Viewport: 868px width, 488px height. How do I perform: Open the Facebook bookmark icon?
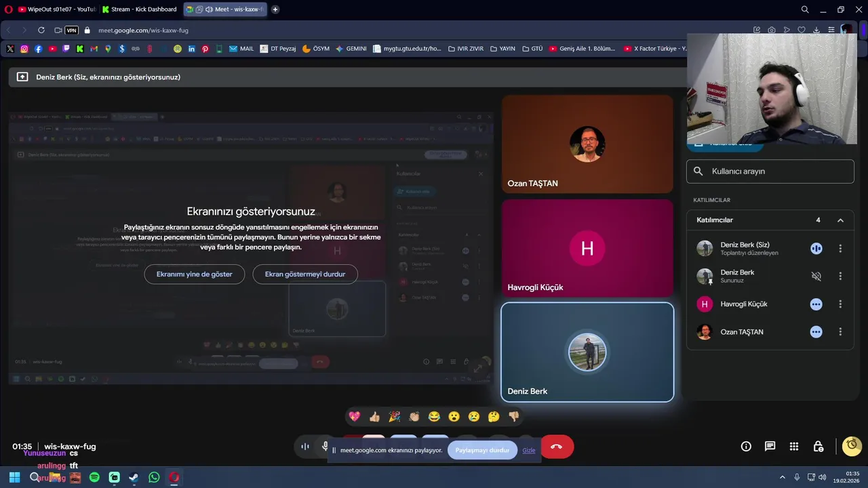click(38, 49)
